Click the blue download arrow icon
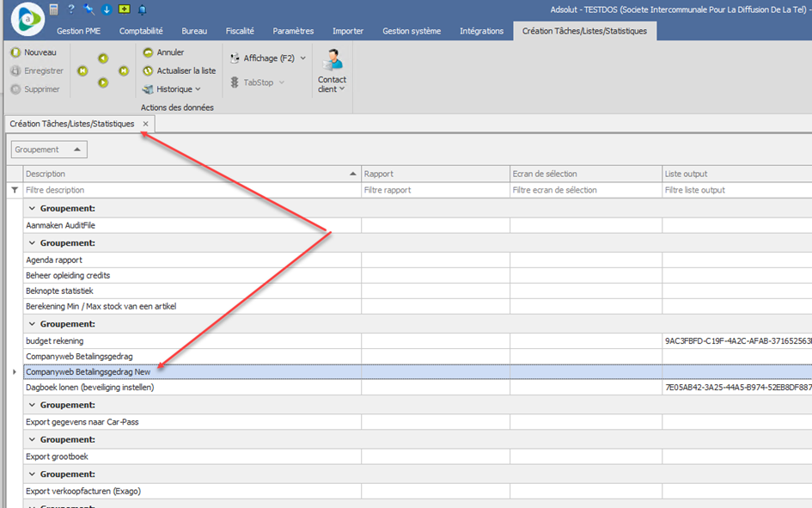 point(107,9)
